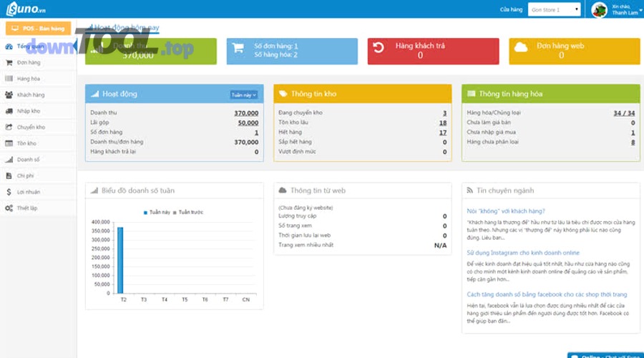
Task: Open the Instagram kinh doanh online article
Action: pos(523,253)
